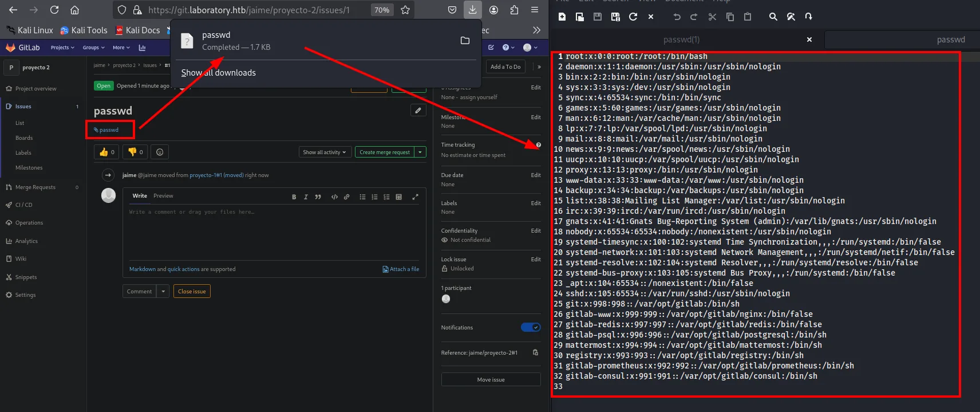980x412 pixels.
Task: Click Firefox reload page button
Action: (54, 10)
